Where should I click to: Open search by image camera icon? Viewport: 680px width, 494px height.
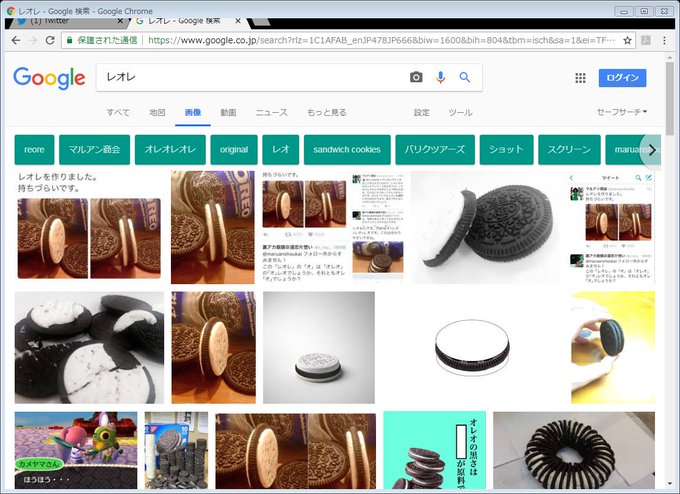point(416,77)
